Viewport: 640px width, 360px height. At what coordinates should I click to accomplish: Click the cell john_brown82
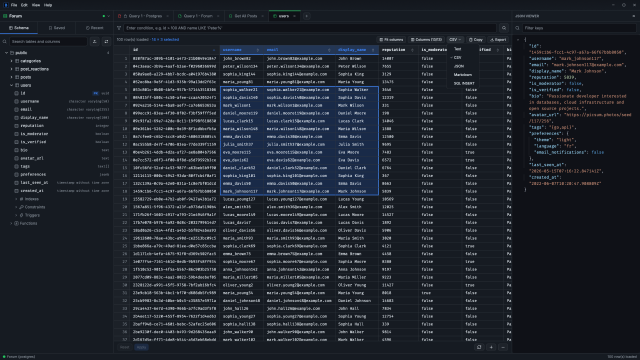[x=242, y=58]
